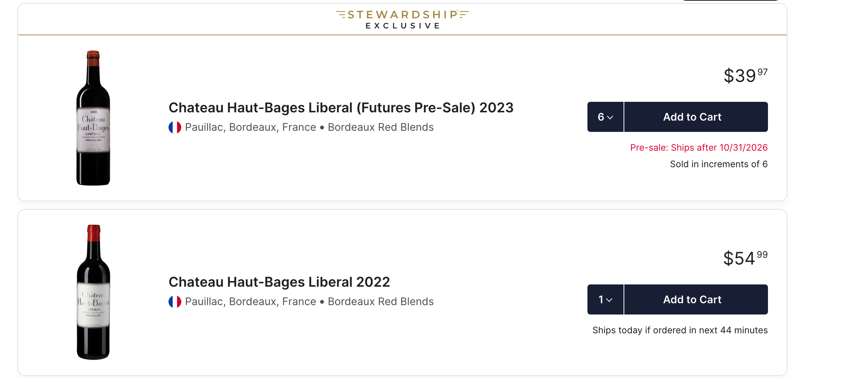
Task: Click the Sold in increments of 6 note
Action: [x=719, y=164]
